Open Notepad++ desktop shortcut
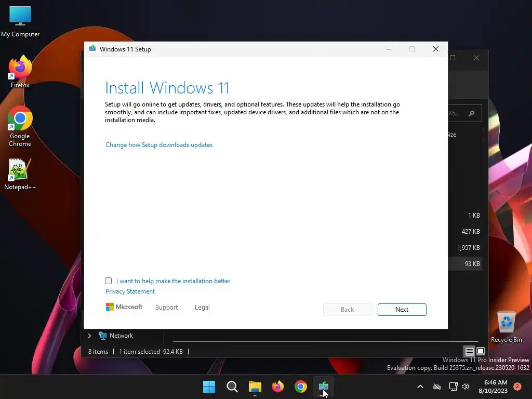 20,175
